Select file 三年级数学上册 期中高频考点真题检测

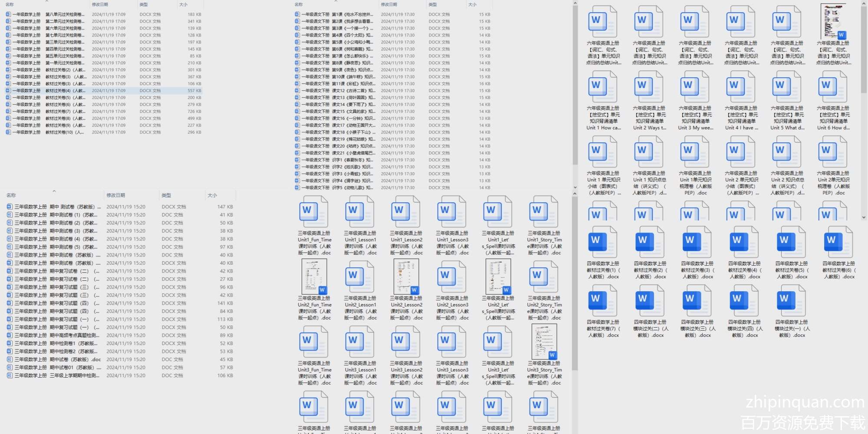point(120,335)
